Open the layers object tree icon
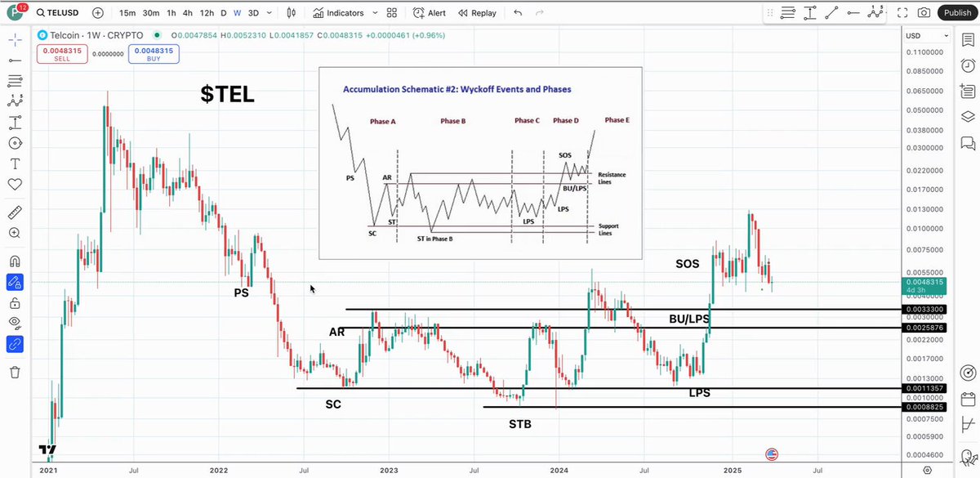 coord(968,117)
